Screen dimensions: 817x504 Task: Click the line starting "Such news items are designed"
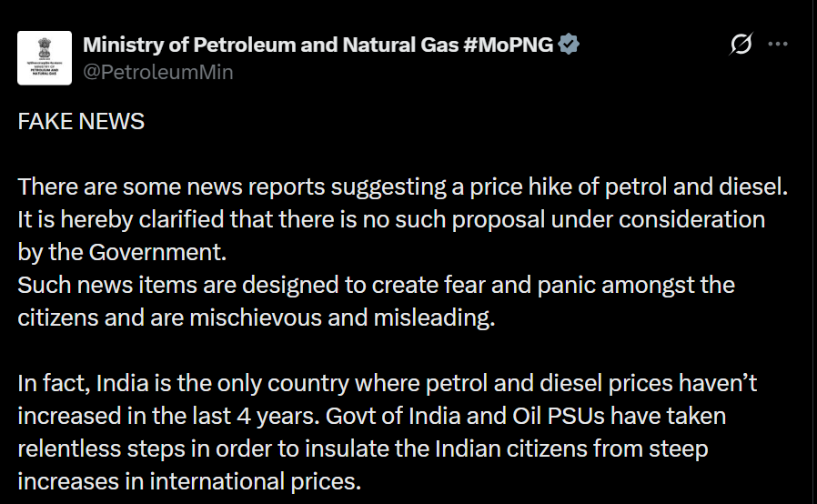(x=376, y=285)
